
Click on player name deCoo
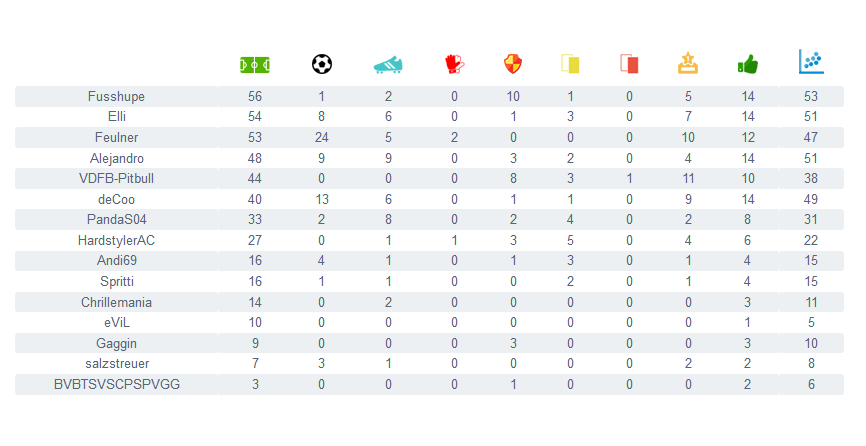point(116,200)
